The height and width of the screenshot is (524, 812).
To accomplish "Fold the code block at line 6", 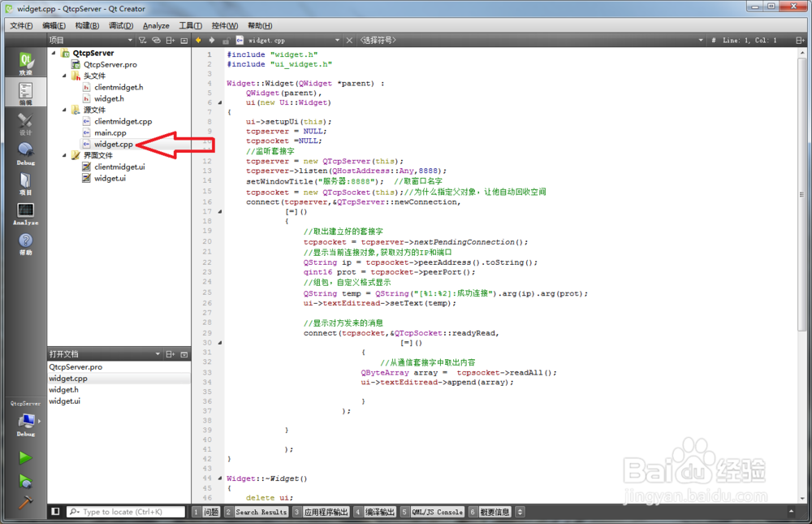I will point(220,102).
